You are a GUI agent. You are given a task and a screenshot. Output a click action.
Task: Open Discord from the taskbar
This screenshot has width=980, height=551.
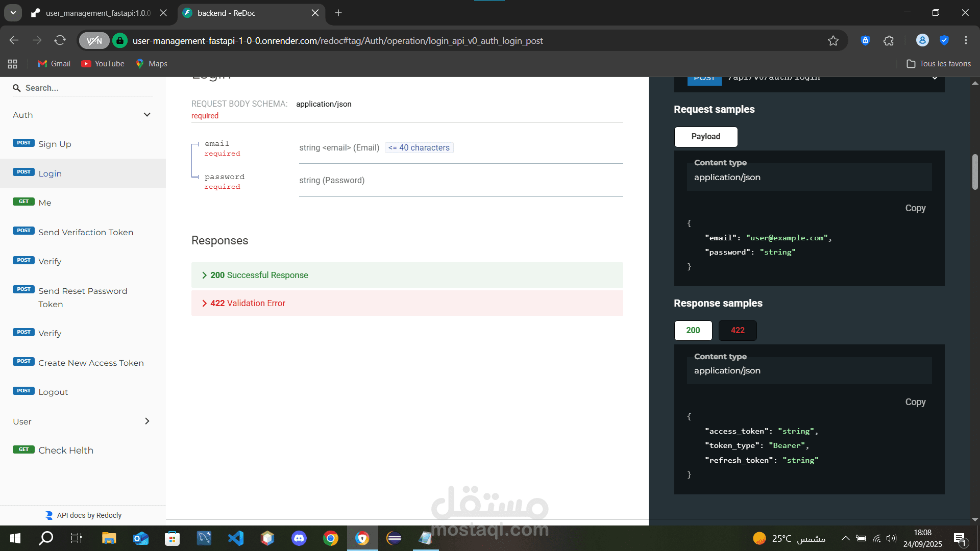pyautogui.click(x=299, y=538)
